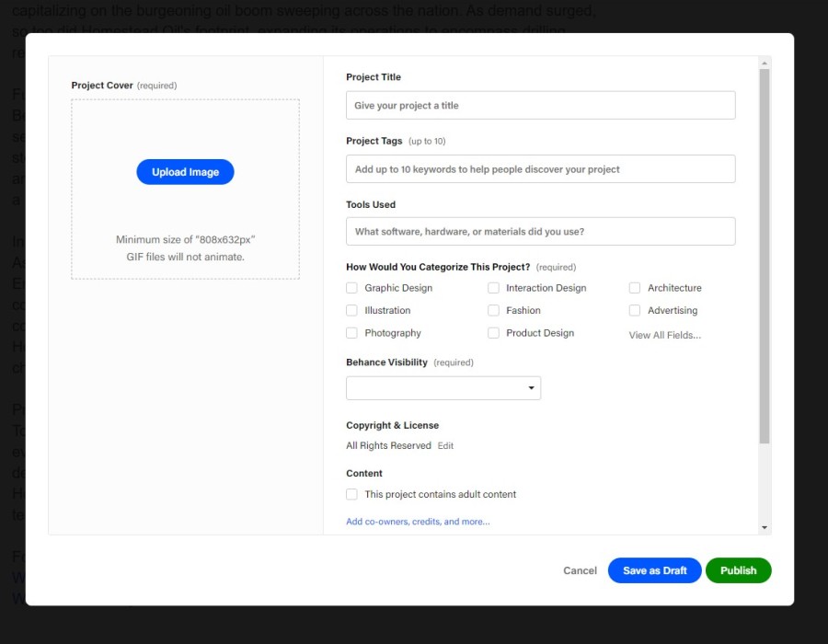The width and height of the screenshot is (828, 644).
Task: Cancel the project settings dialog
Action: tap(580, 570)
